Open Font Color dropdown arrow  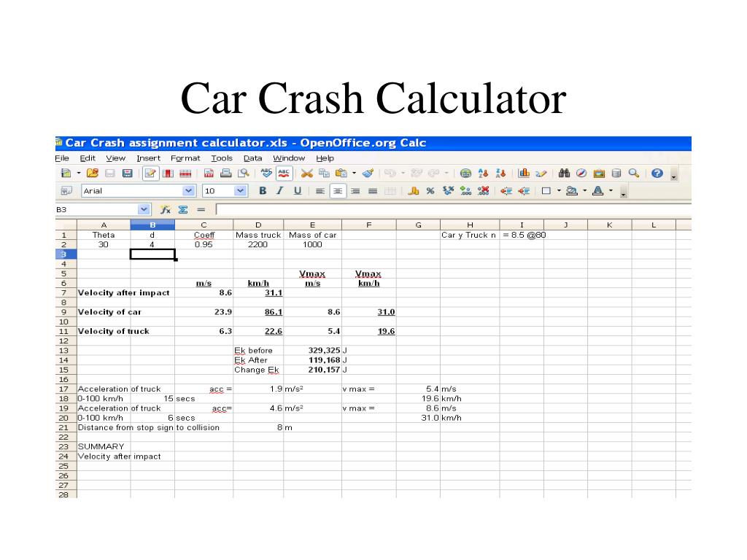click(x=611, y=191)
